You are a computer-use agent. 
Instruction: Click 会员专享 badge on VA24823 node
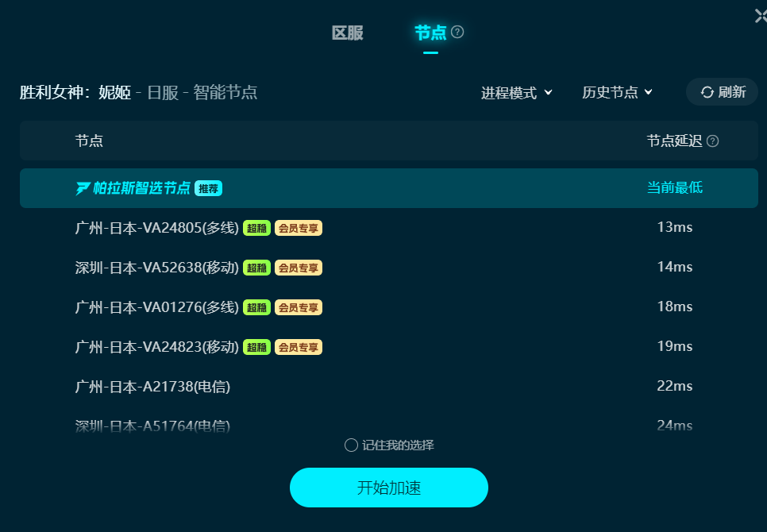299,347
